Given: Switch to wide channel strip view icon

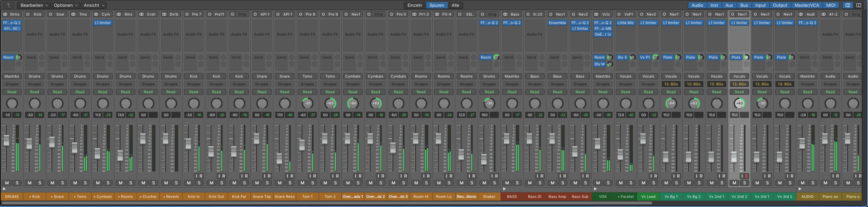Looking at the screenshot, I should 858,5.
